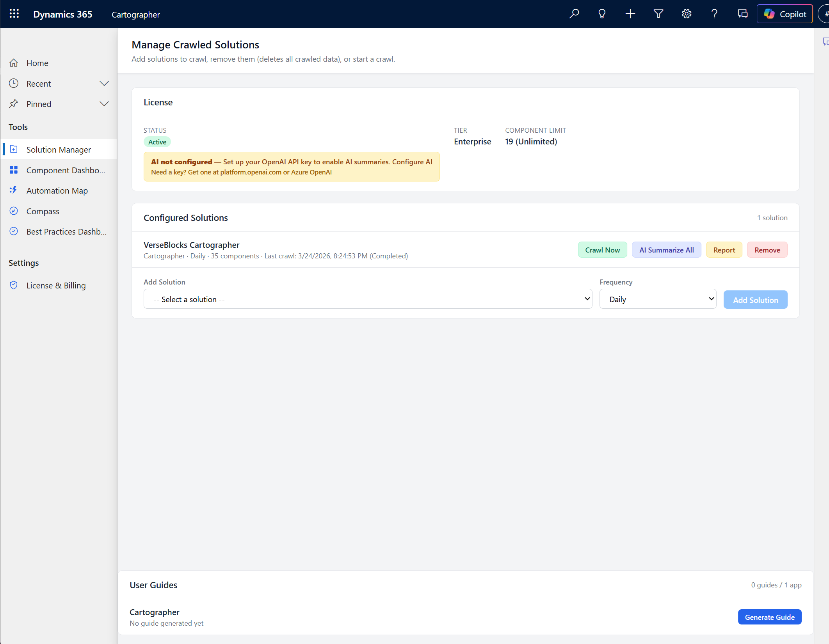This screenshot has width=829, height=644.
Task: Click the VerseBlocks Cartographer solution name
Action: [191, 245]
